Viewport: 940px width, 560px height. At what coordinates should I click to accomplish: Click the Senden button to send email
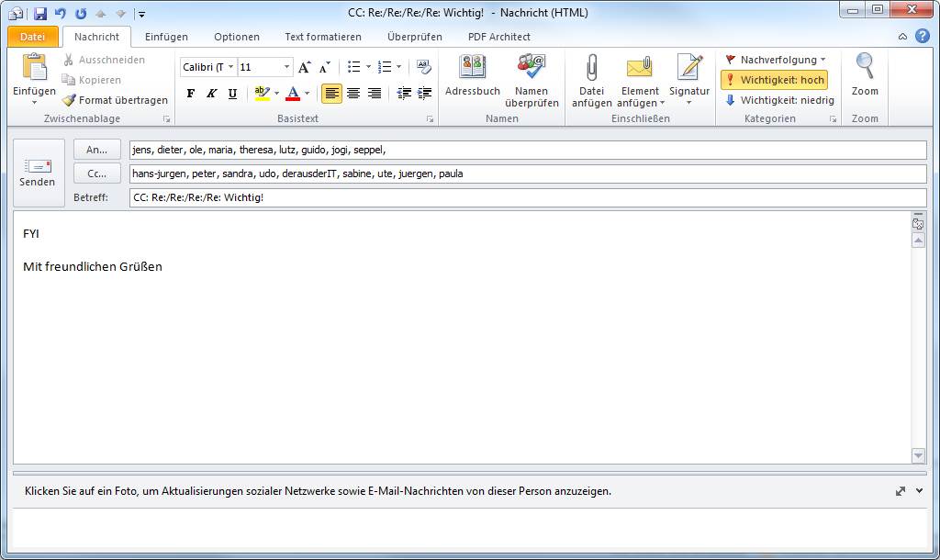click(38, 173)
